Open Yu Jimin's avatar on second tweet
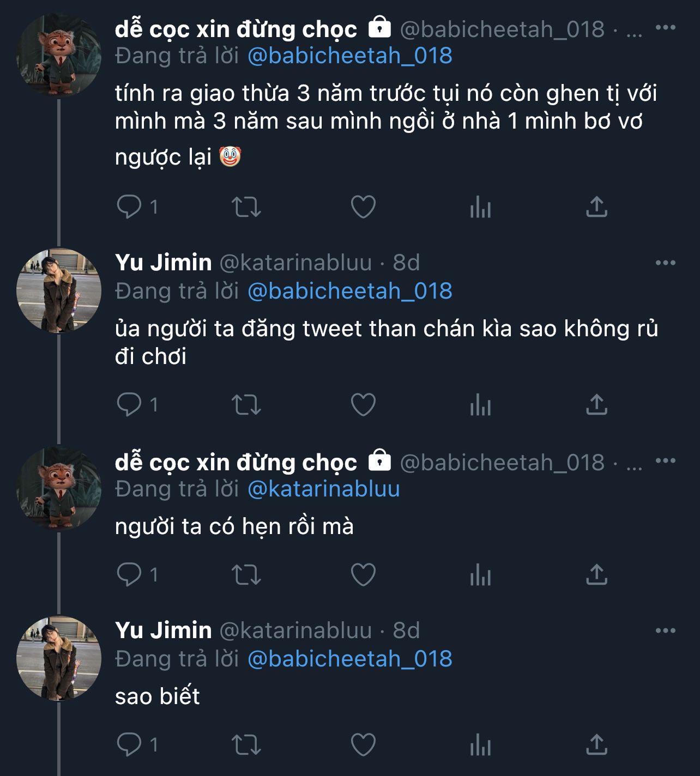The width and height of the screenshot is (700, 776). [x=59, y=290]
